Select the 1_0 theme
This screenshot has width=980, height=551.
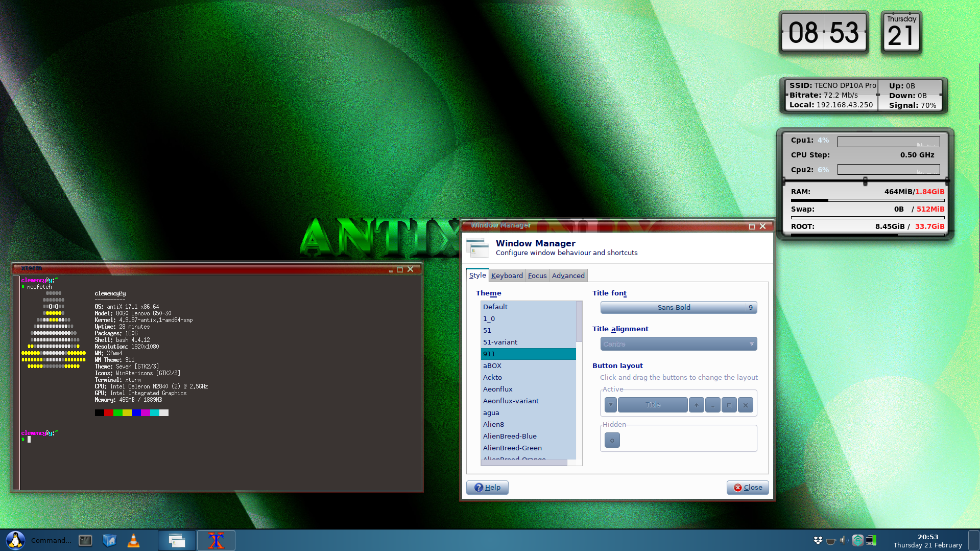[x=529, y=318]
